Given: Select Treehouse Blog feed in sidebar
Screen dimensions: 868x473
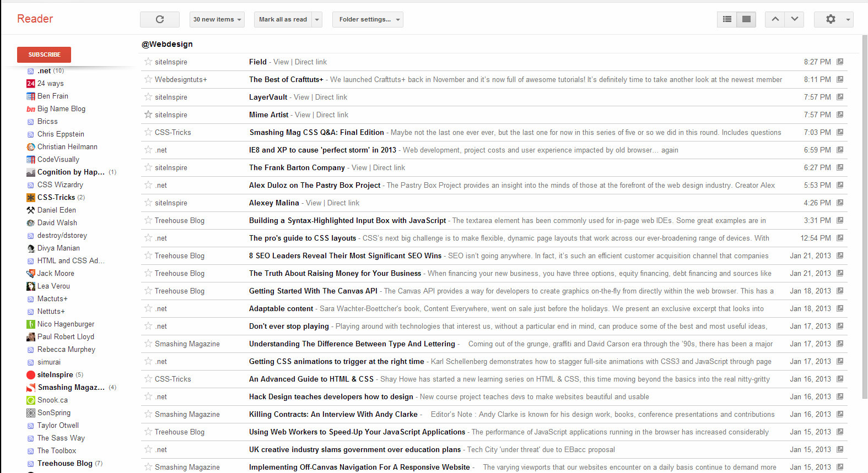Looking at the screenshot, I should pos(65,463).
